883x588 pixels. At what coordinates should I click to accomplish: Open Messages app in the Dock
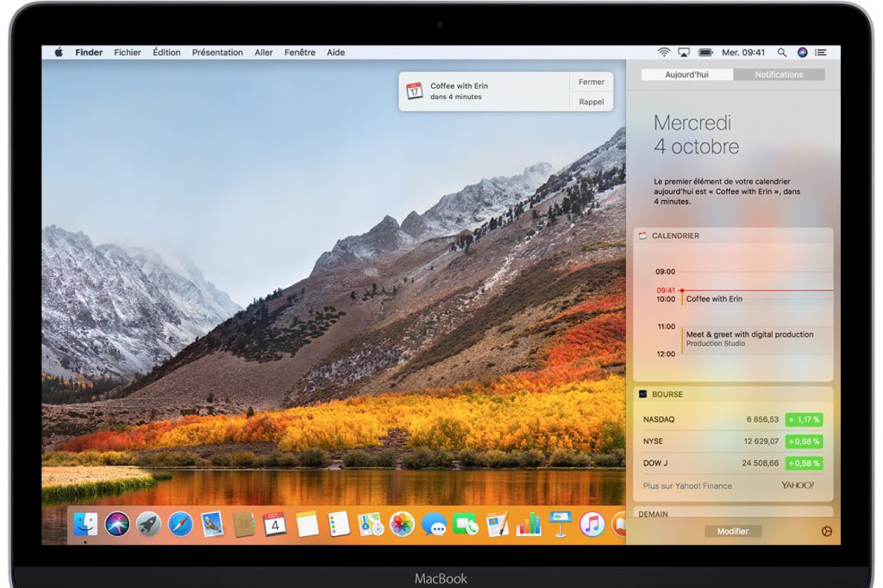click(x=435, y=524)
